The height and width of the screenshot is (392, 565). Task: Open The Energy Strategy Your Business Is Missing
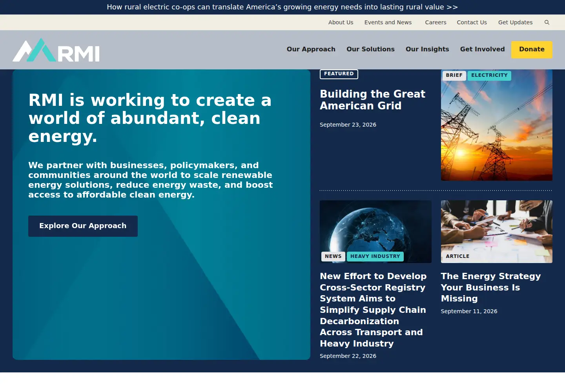point(491,287)
